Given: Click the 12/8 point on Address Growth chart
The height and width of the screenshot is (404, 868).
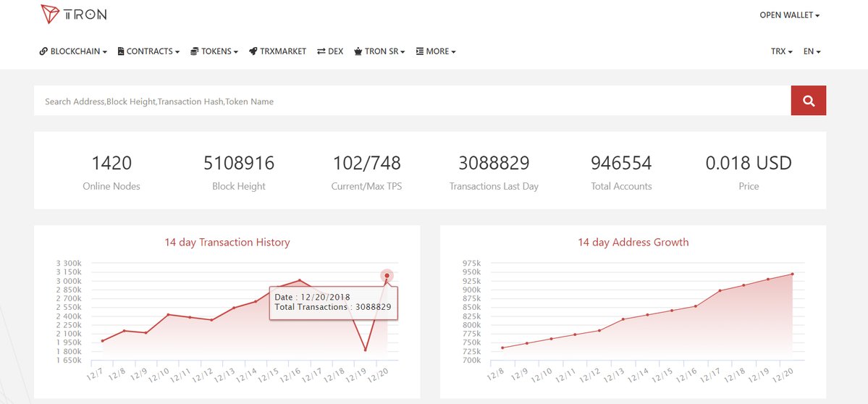Looking at the screenshot, I should click(502, 348).
